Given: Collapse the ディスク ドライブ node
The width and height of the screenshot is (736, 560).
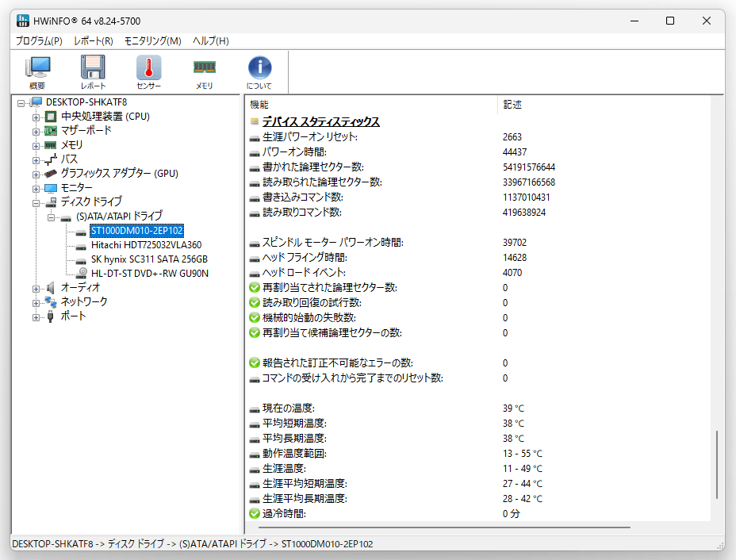Looking at the screenshot, I should (36, 203).
